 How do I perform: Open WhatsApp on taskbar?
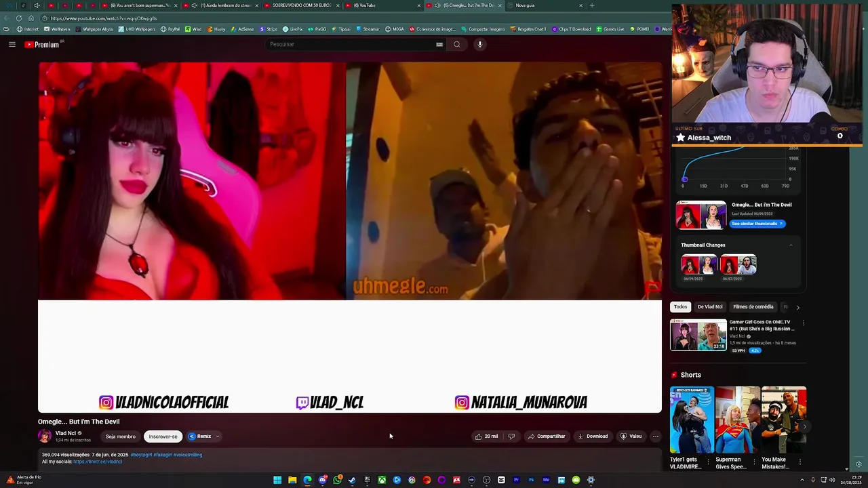point(337,480)
